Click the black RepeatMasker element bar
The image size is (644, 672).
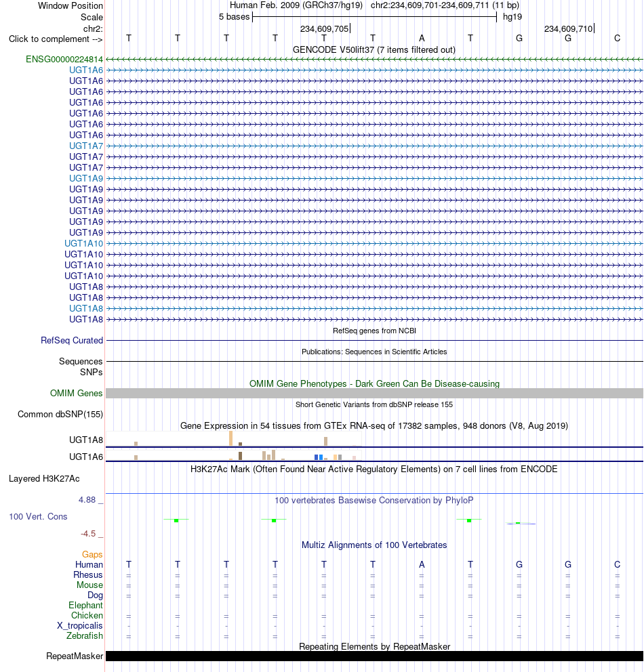tap(374, 656)
